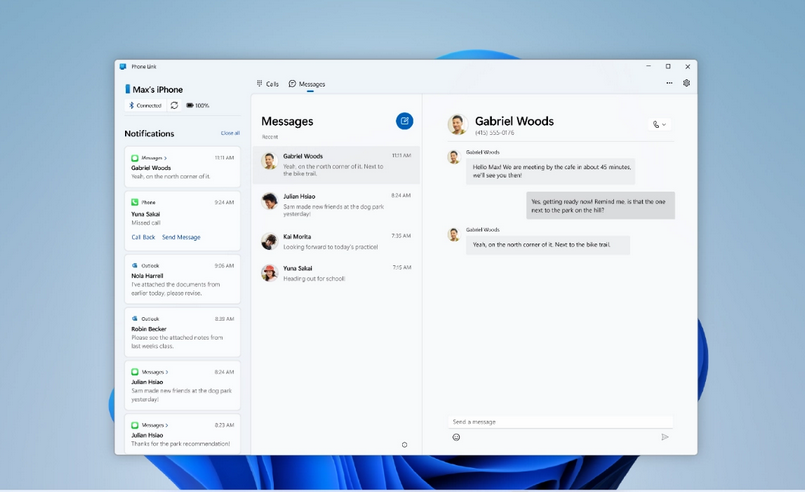Select the Messages tab
Viewport: 805px width, 492px height.
tap(307, 84)
